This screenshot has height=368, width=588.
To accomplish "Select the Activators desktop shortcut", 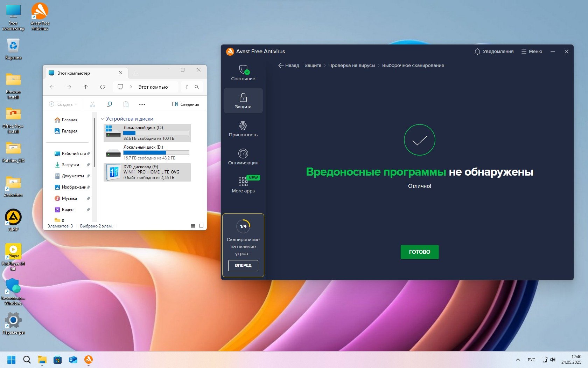I will (x=13, y=187).
